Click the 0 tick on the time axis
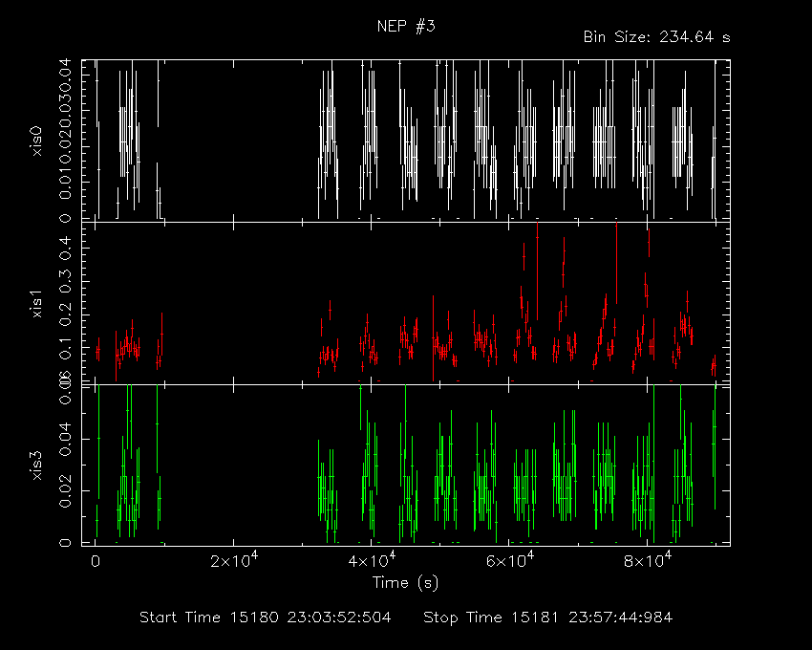Screen dimensions: 812x650 [x=96, y=561]
